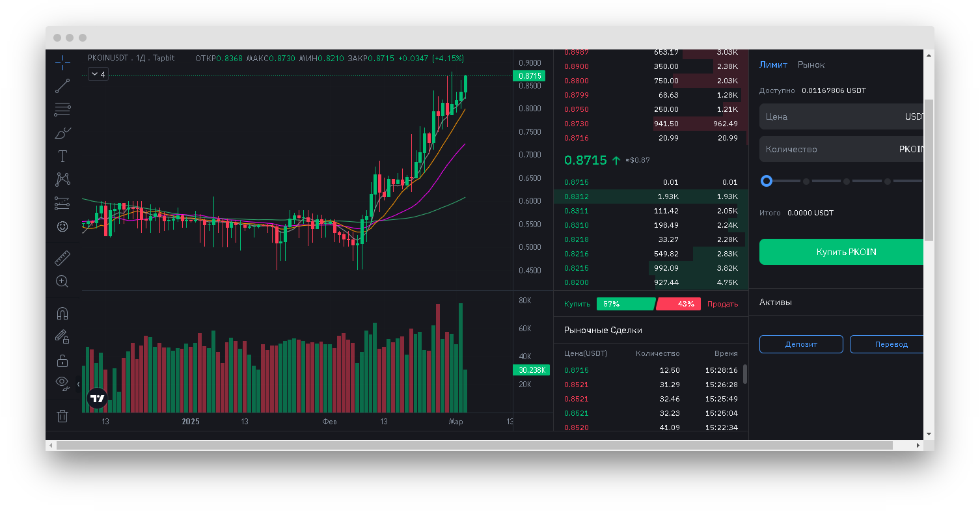
Task: Click the Депозит button
Action: click(801, 344)
